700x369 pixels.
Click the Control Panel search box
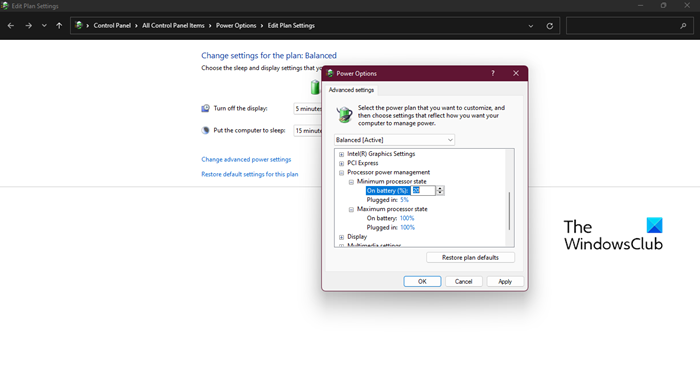(x=629, y=26)
